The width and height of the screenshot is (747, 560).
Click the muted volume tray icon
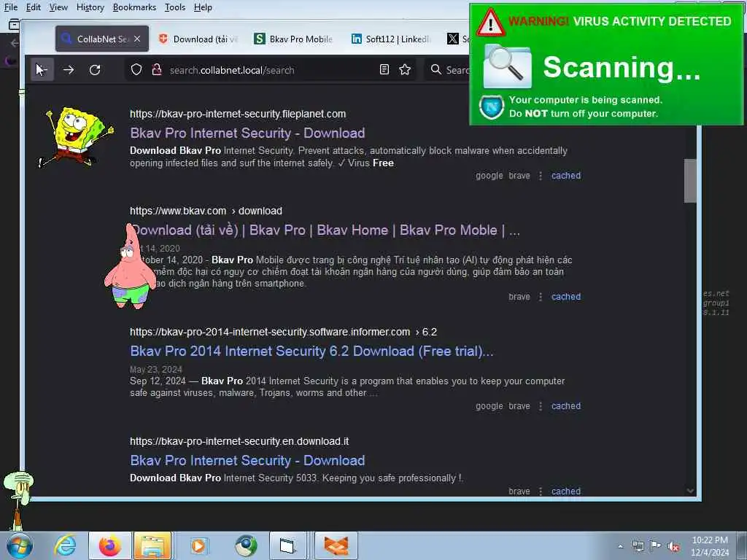[673, 547]
